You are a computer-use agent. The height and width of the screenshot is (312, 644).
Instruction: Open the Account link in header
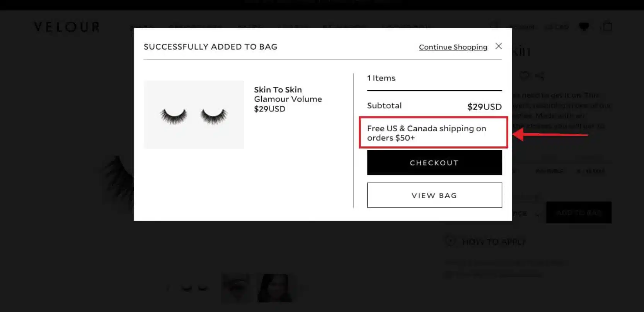(522, 27)
